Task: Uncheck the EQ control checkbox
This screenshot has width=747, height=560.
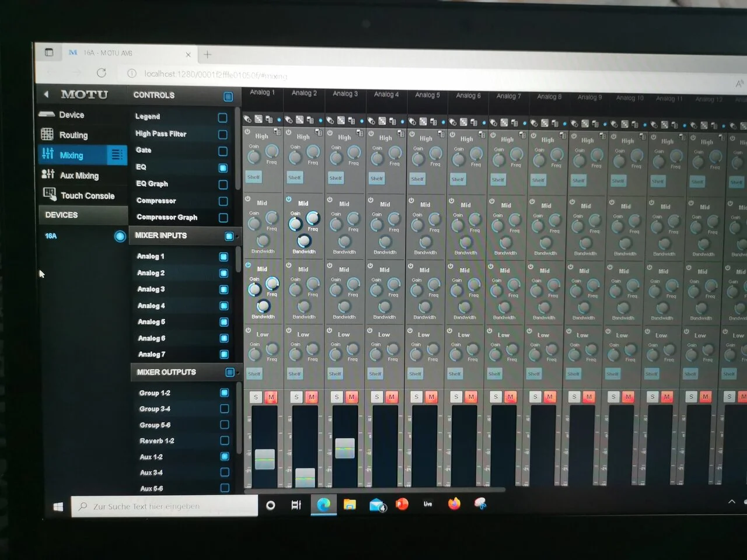Action: tap(222, 168)
